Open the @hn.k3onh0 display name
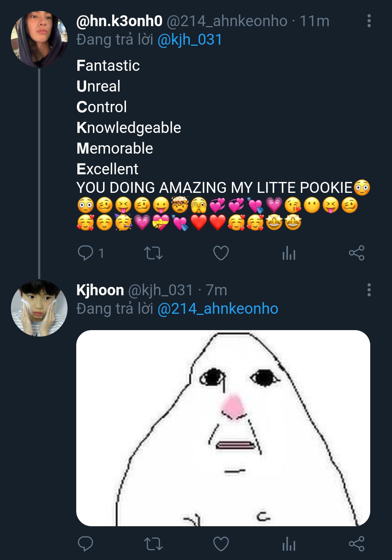This screenshot has height=560, width=392. pos(119,21)
